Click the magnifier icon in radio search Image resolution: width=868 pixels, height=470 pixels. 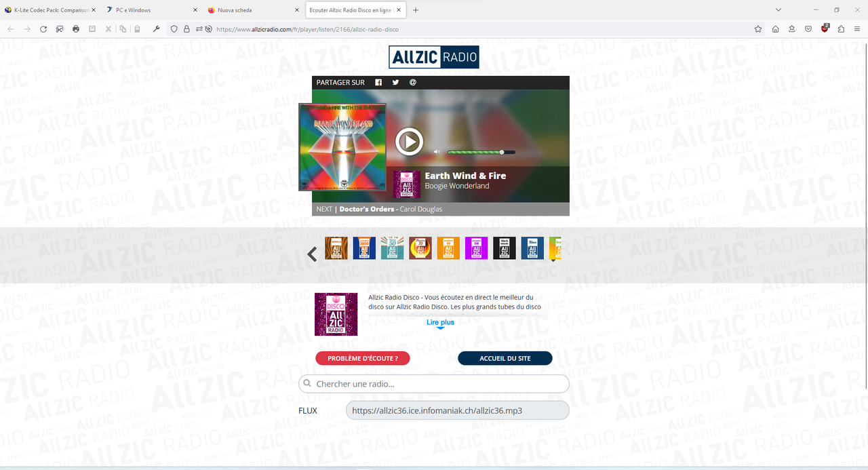coord(308,384)
